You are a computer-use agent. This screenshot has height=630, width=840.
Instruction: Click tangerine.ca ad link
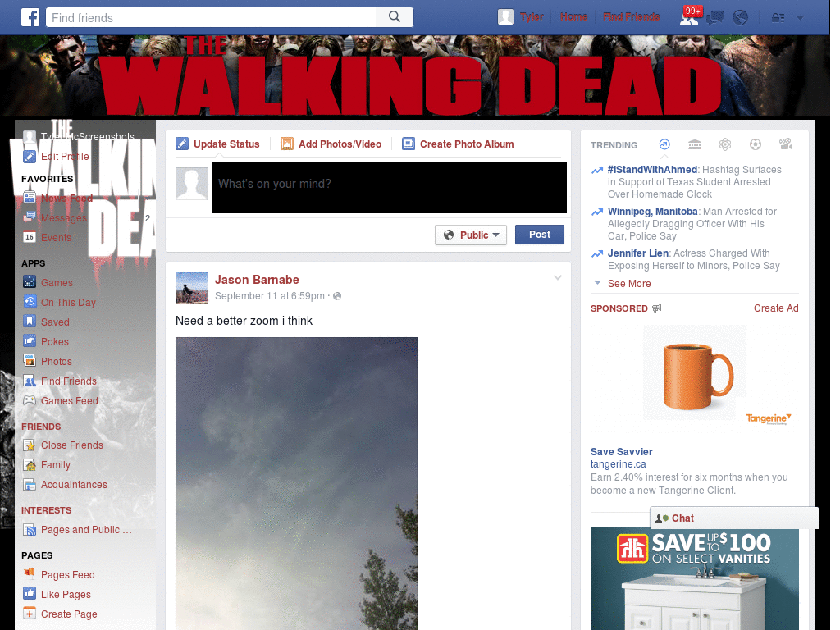[x=619, y=464]
